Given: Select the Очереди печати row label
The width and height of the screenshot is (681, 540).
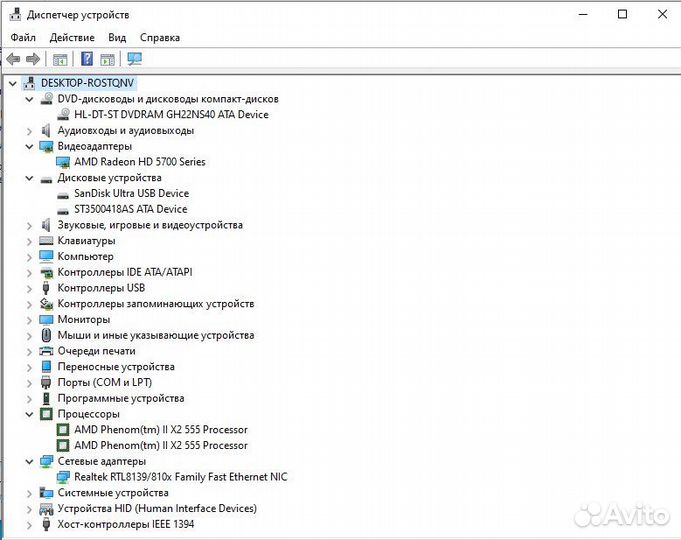Looking at the screenshot, I should (x=96, y=351).
